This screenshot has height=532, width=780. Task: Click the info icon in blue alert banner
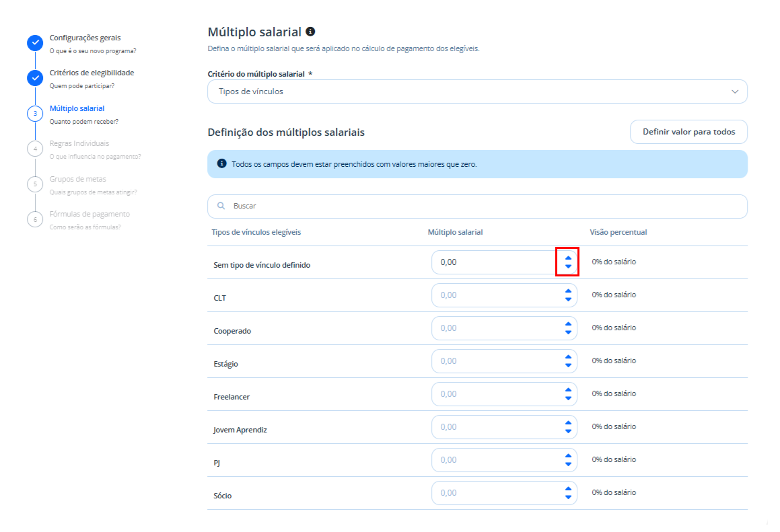[x=222, y=163]
